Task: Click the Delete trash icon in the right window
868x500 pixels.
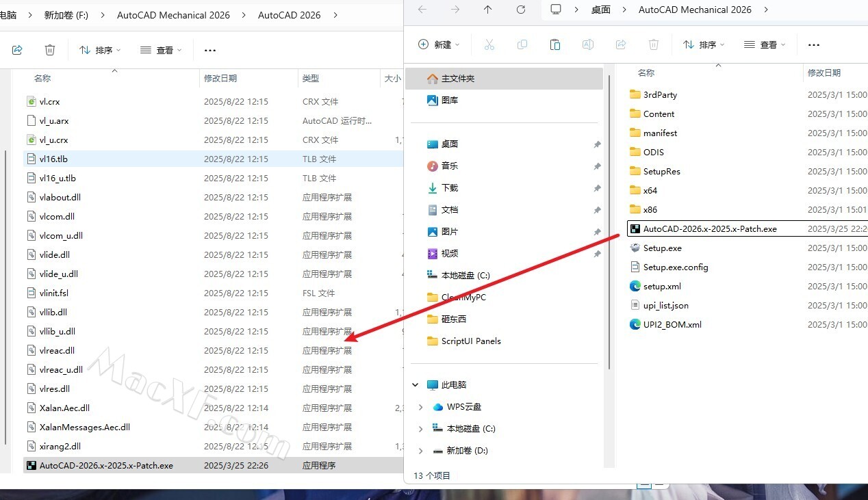Action: [654, 44]
